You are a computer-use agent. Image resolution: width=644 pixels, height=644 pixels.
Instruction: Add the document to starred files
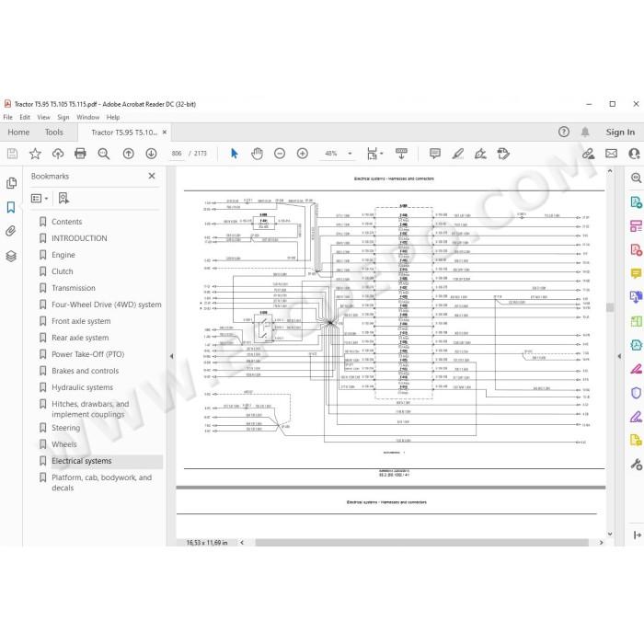(35, 154)
